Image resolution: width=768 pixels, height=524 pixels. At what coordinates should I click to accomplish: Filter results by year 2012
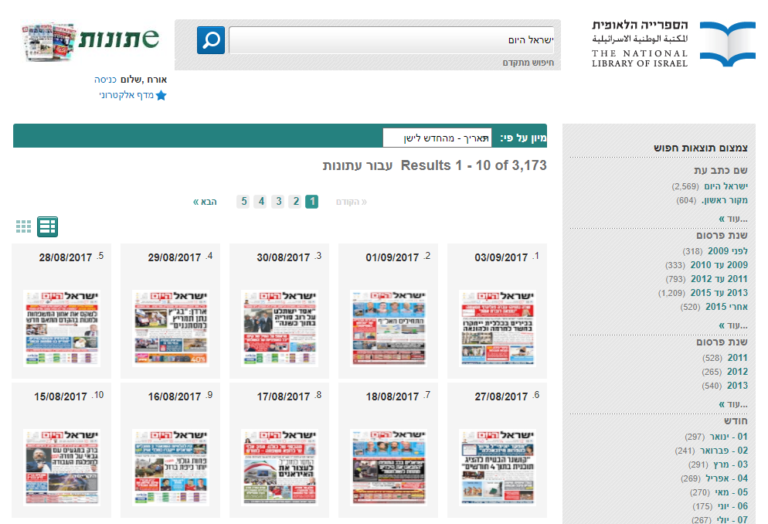pos(738,371)
